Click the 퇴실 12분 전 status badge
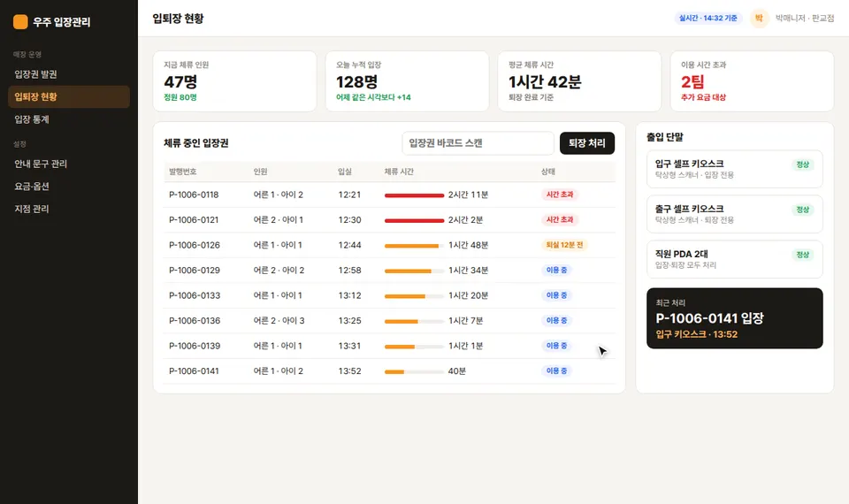Screen dimensions: 849x504 (564, 245)
